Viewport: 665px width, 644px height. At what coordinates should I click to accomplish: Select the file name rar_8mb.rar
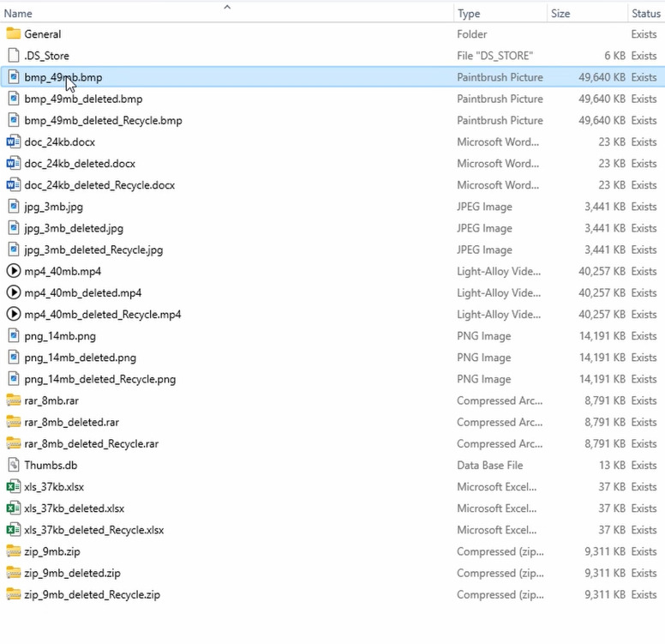[51, 400]
